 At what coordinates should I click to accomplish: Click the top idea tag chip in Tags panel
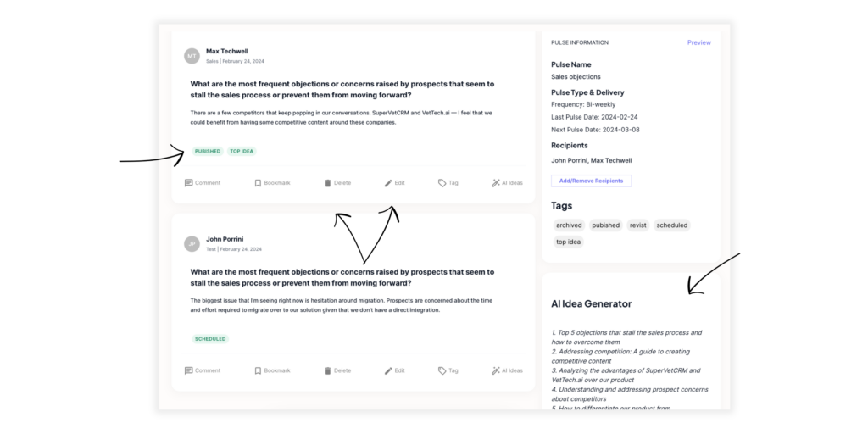coord(569,242)
